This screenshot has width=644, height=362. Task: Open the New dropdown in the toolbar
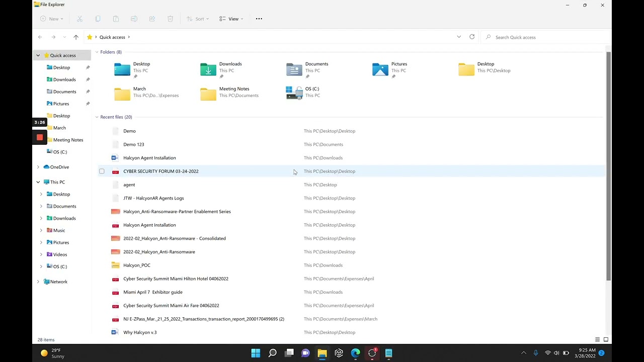[x=51, y=19]
